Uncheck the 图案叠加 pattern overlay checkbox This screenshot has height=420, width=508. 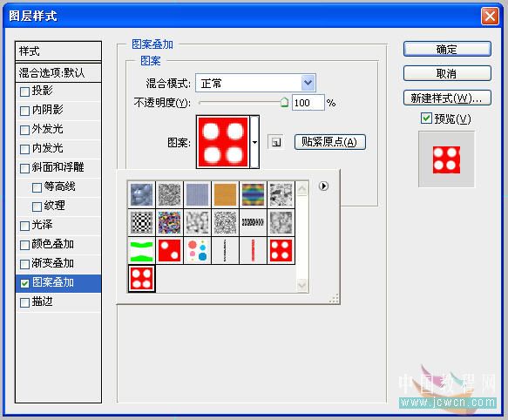click(x=24, y=283)
